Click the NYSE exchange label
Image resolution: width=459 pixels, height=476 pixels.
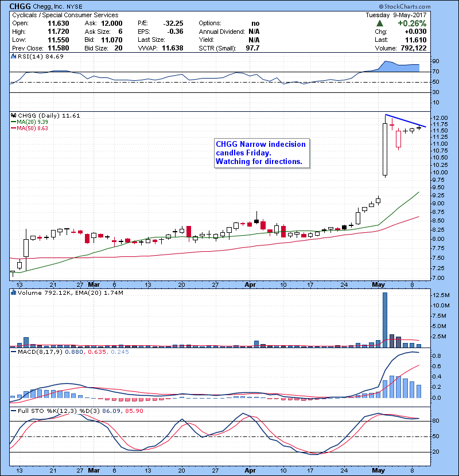(x=75, y=7)
